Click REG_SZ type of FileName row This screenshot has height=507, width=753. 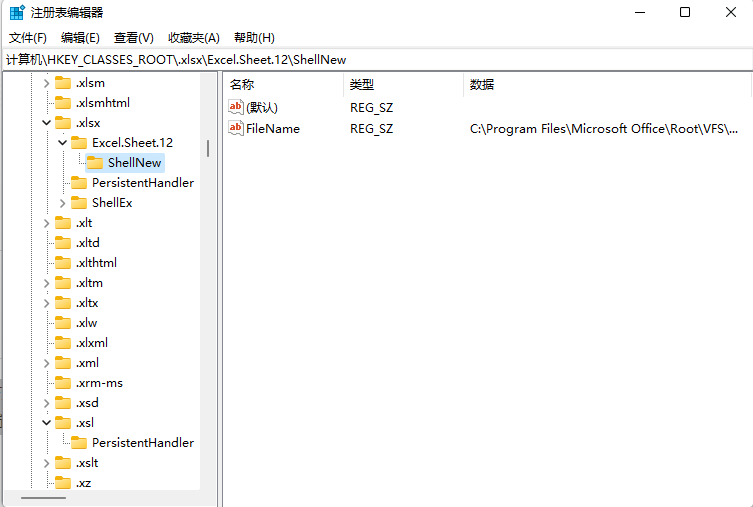click(x=371, y=129)
